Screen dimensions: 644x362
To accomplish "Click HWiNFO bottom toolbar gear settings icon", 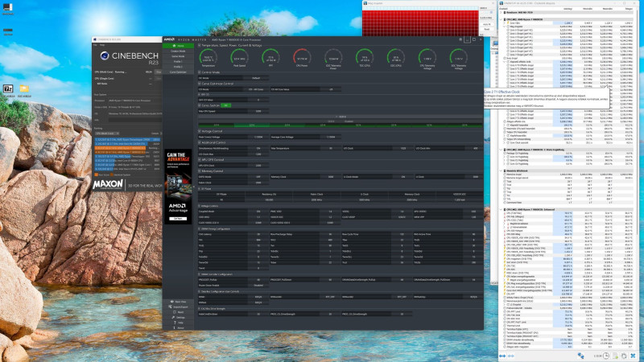I will click(x=624, y=356).
